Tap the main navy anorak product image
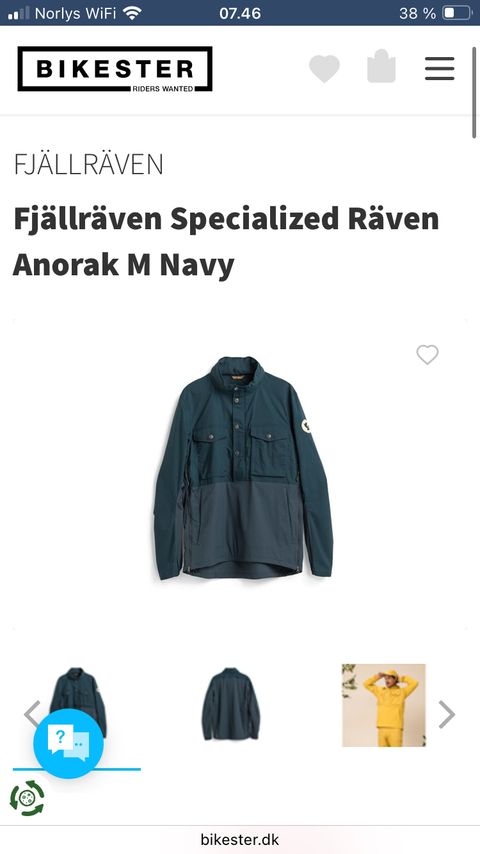 click(242, 468)
